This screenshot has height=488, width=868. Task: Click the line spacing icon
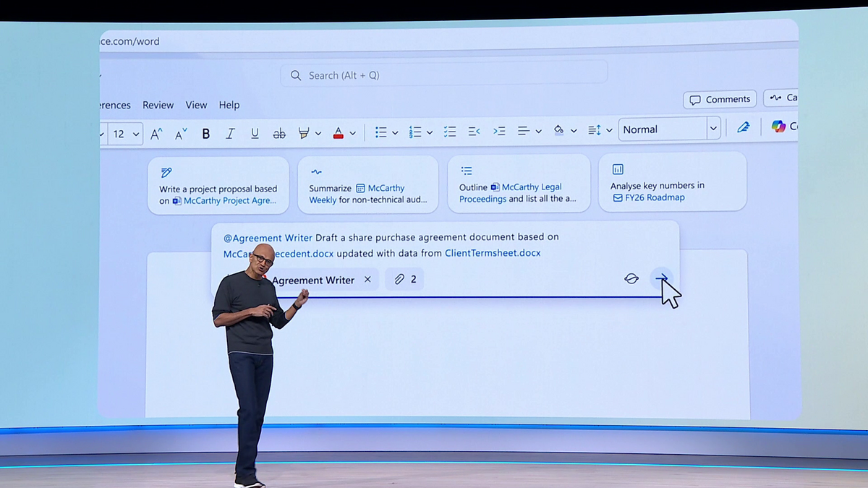tap(595, 130)
